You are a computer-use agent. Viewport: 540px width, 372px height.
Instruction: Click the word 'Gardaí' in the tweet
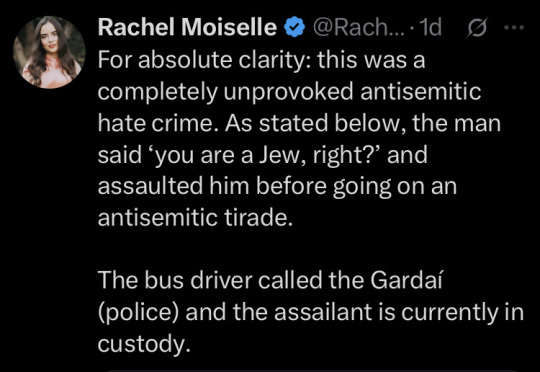tap(406, 280)
